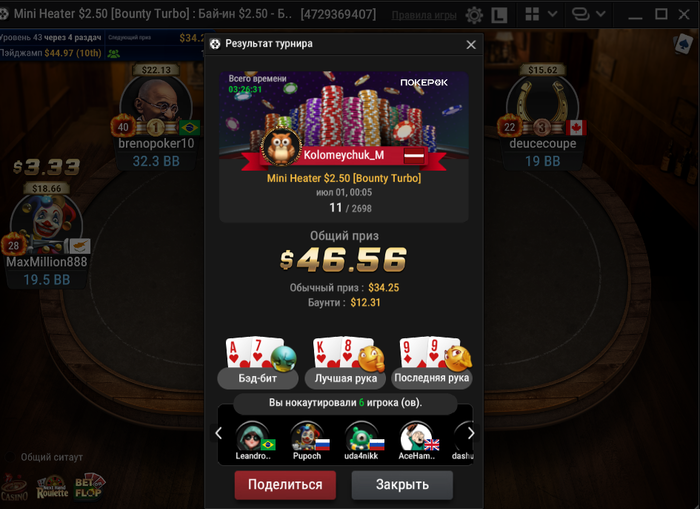Click the Закрыть button

click(x=402, y=485)
